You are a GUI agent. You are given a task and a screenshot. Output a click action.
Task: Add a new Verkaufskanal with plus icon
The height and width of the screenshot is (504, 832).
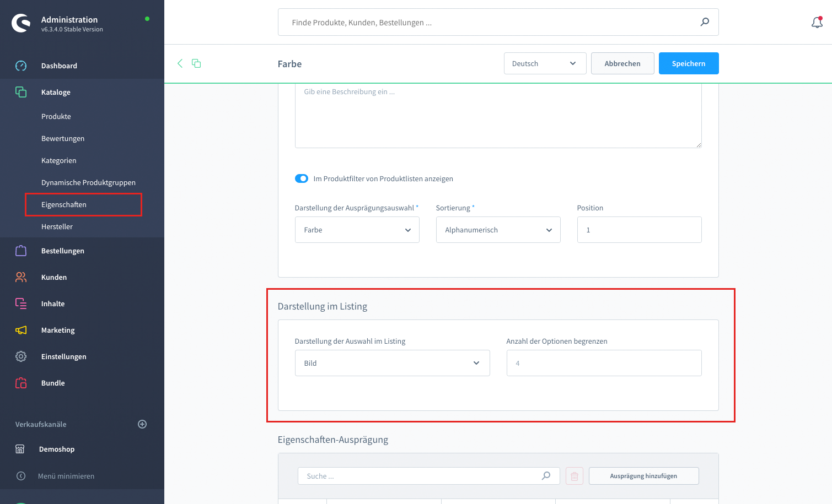pos(142,424)
